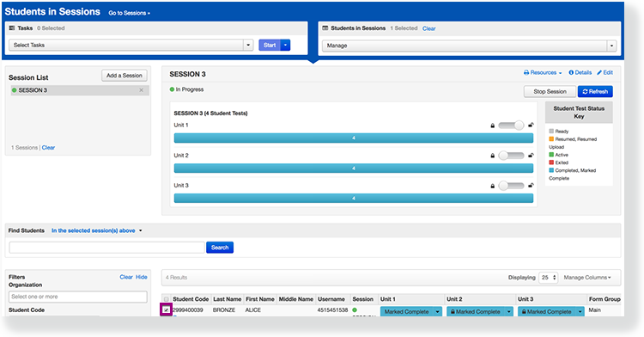Open the Go to Sessions menu
This screenshot has width=644, height=337.
pyautogui.click(x=129, y=13)
